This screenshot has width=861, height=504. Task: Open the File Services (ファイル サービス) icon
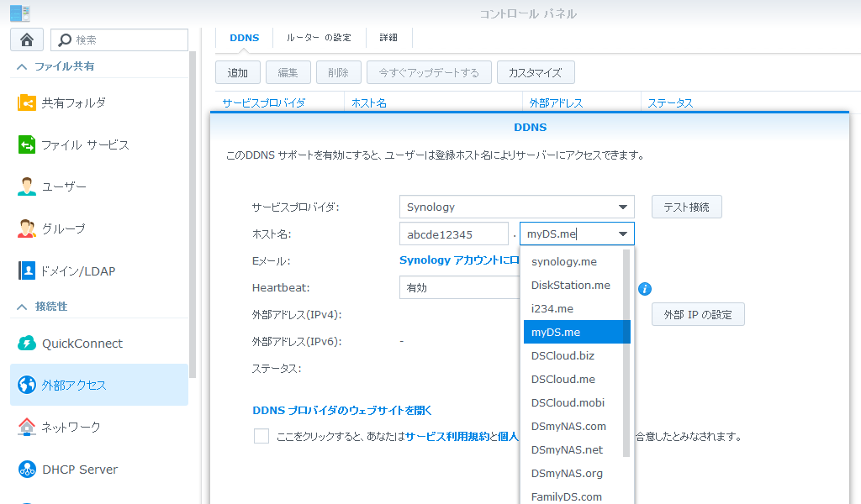coord(26,144)
